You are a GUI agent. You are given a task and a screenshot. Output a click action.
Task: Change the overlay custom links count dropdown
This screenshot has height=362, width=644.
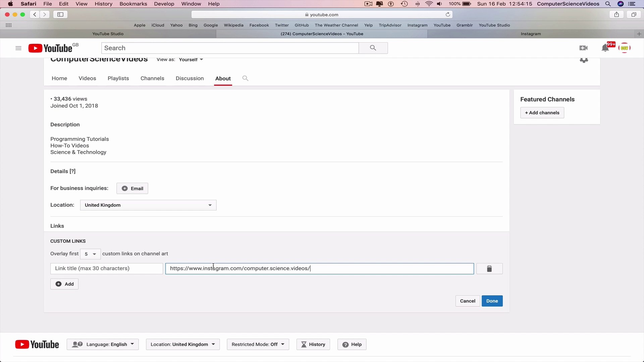click(x=90, y=254)
